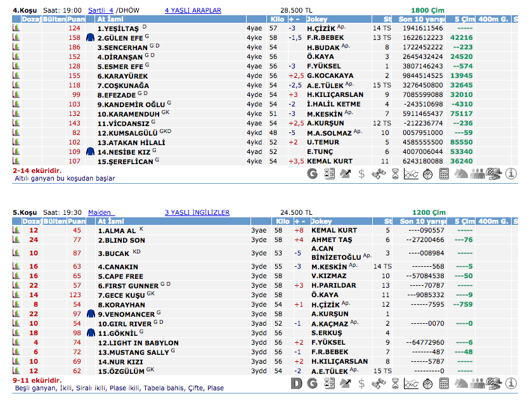Open the Şartli 4 race type link
Image resolution: width=532 pixels, height=403 pixels.
click(x=101, y=11)
